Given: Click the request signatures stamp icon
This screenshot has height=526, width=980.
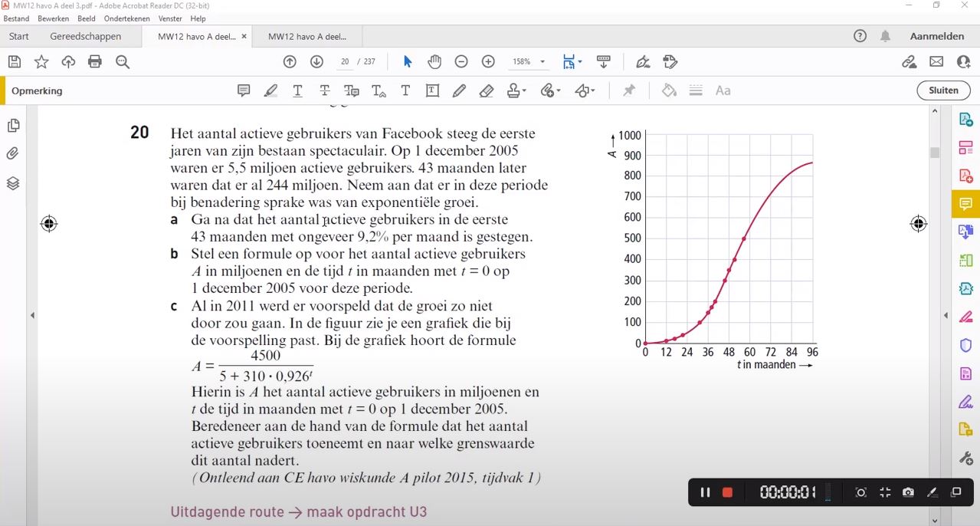Looking at the screenshot, I should (670, 62).
